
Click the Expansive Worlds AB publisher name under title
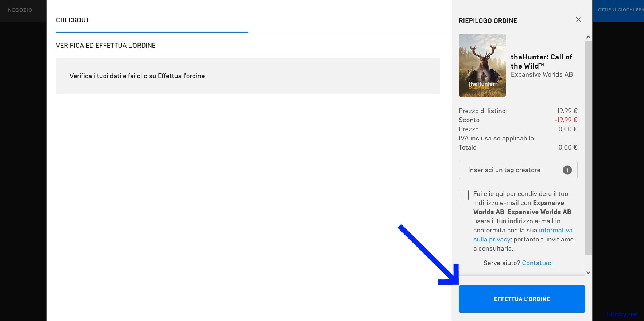(x=542, y=74)
